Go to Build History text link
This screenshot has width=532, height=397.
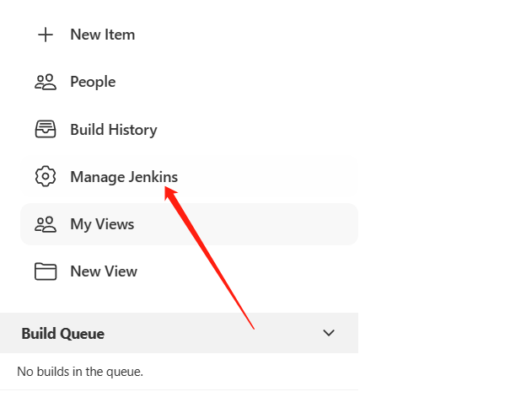(x=114, y=130)
